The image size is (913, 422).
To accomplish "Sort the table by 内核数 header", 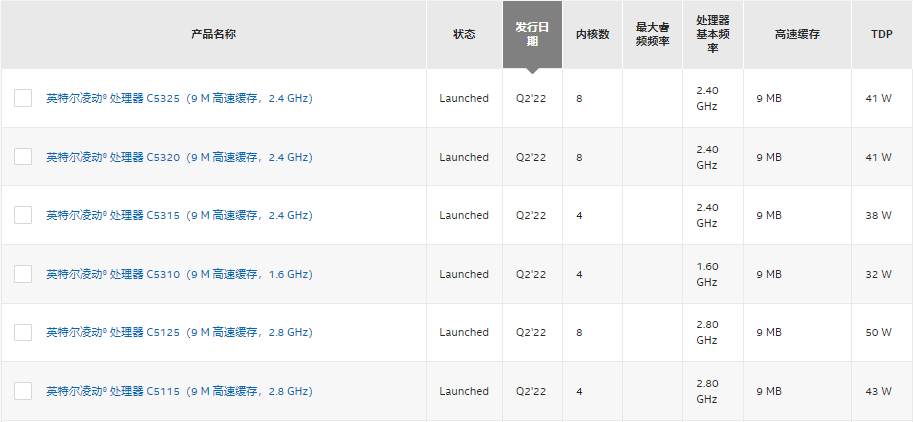I will tap(593, 34).
